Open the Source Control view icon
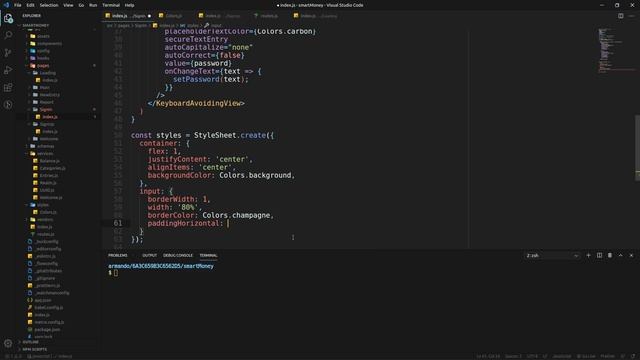The height and width of the screenshot is (360, 640). [8, 53]
